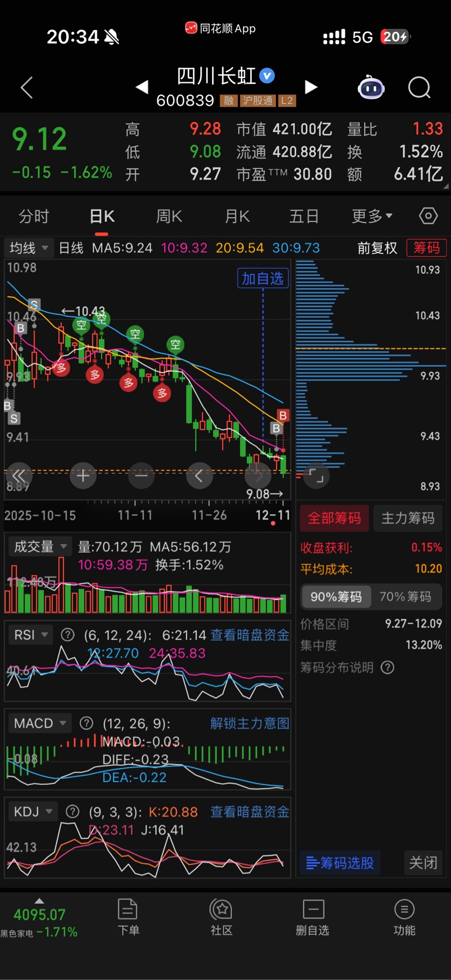Image resolution: width=451 pixels, height=980 pixels.
Task: Switch to the next stock arrow
Action: click(x=311, y=87)
